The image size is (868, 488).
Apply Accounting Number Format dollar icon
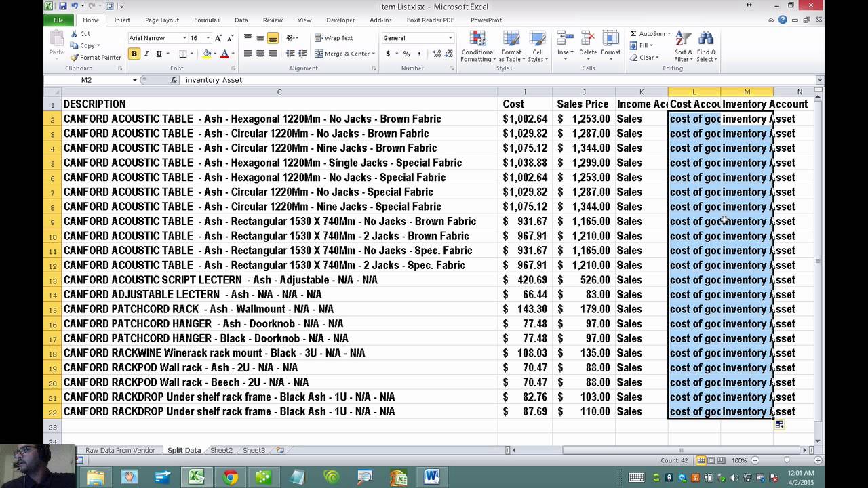pyautogui.click(x=388, y=54)
